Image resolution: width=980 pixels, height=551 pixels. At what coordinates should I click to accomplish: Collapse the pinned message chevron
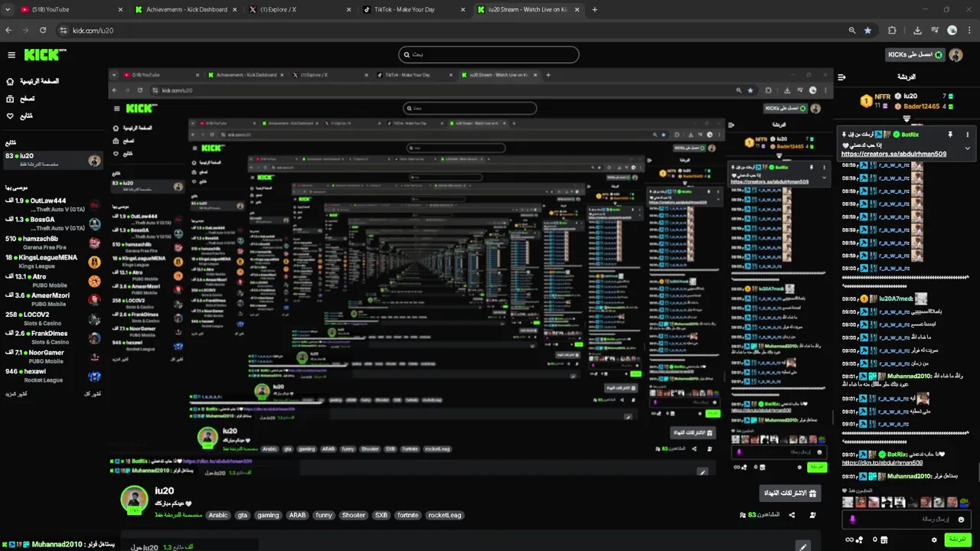(x=967, y=148)
